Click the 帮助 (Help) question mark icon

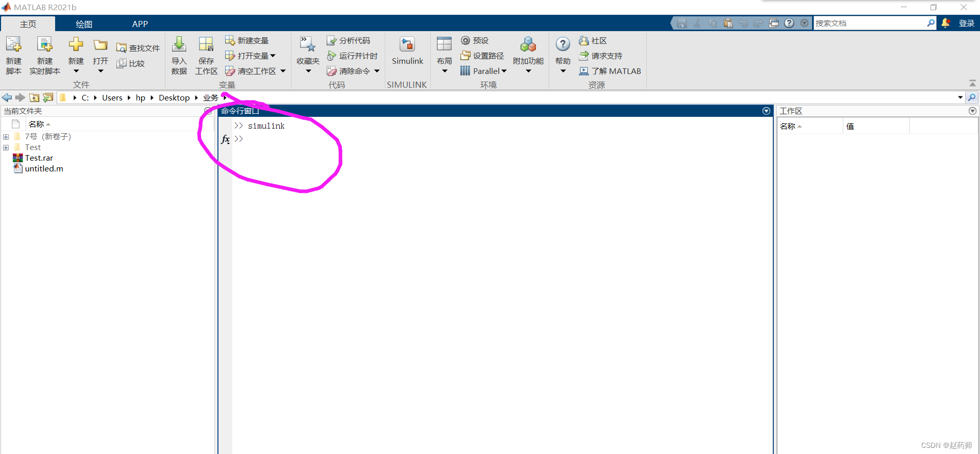563,44
